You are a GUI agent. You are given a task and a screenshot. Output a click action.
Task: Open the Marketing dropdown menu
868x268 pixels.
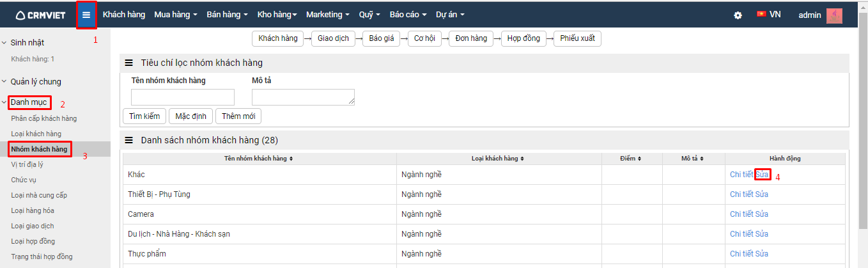pos(328,14)
